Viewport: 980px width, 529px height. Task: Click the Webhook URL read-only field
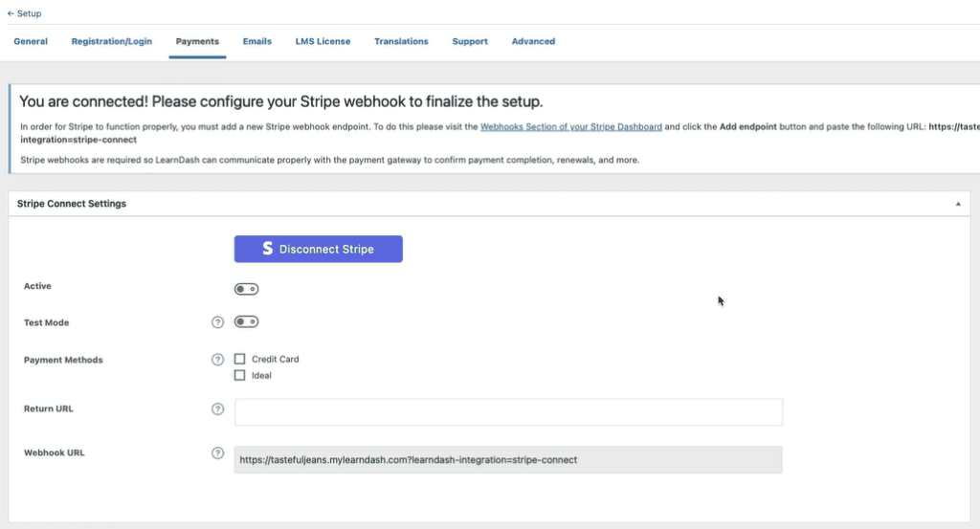click(508, 460)
